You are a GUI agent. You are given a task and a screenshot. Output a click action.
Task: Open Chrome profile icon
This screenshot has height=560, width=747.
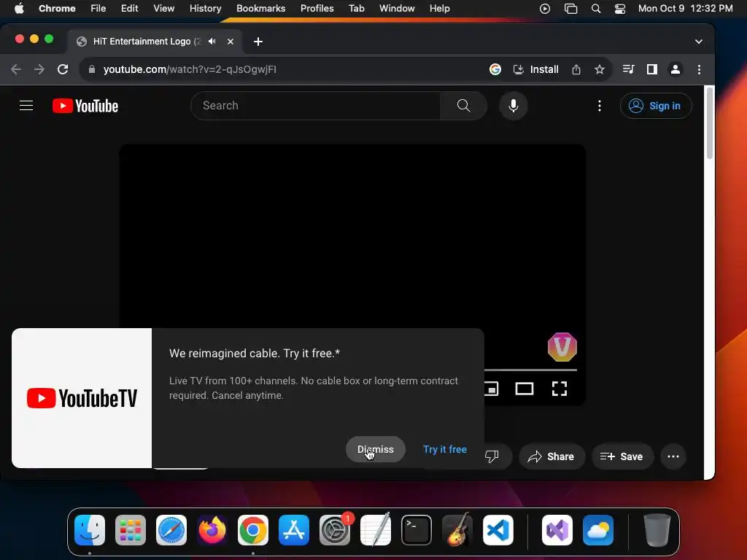click(675, 69)
